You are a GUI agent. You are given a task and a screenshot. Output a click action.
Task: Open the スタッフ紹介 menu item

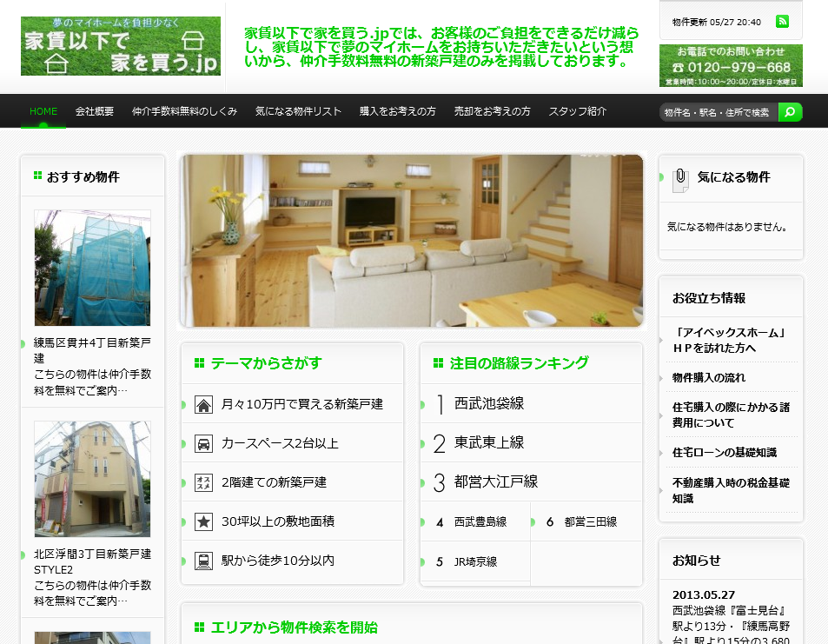(x=577, y=111)
